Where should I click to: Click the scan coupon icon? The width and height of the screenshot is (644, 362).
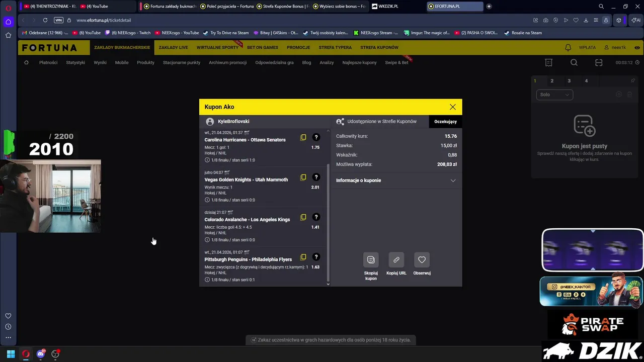(x=599, y=62)
